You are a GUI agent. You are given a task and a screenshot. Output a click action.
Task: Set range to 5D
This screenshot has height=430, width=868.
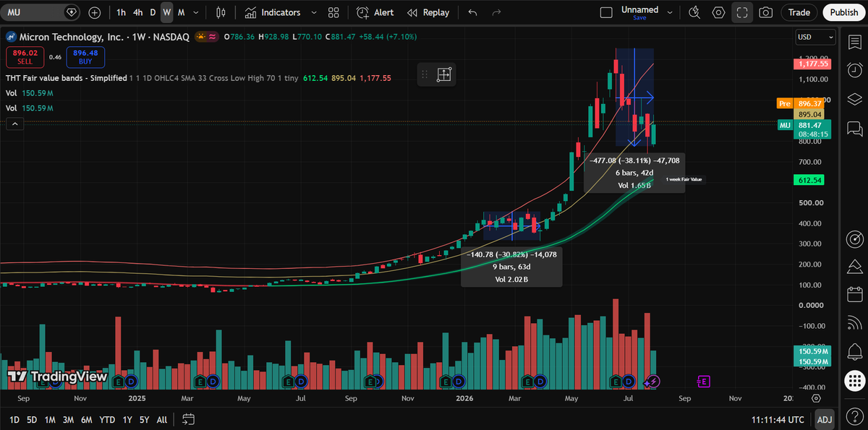click(32, 419)
